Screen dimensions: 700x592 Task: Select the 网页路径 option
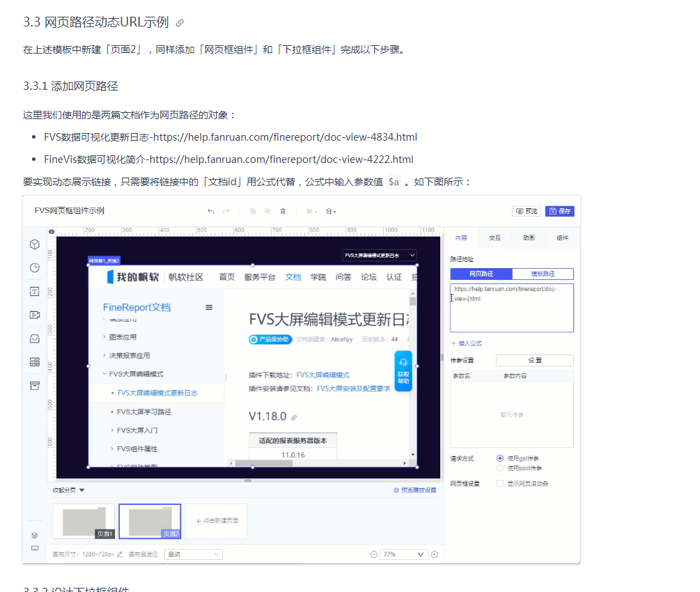481,274
